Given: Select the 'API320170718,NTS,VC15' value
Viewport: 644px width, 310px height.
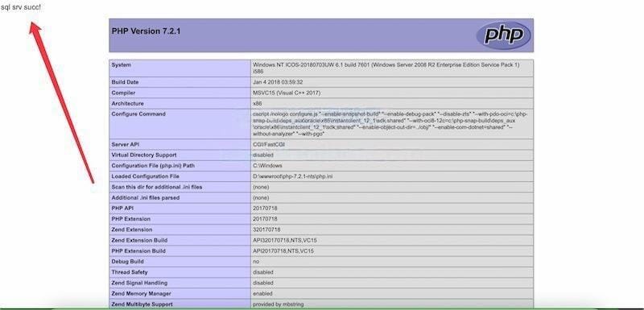Looking at the screenshot, I should [x=285, y=240].
